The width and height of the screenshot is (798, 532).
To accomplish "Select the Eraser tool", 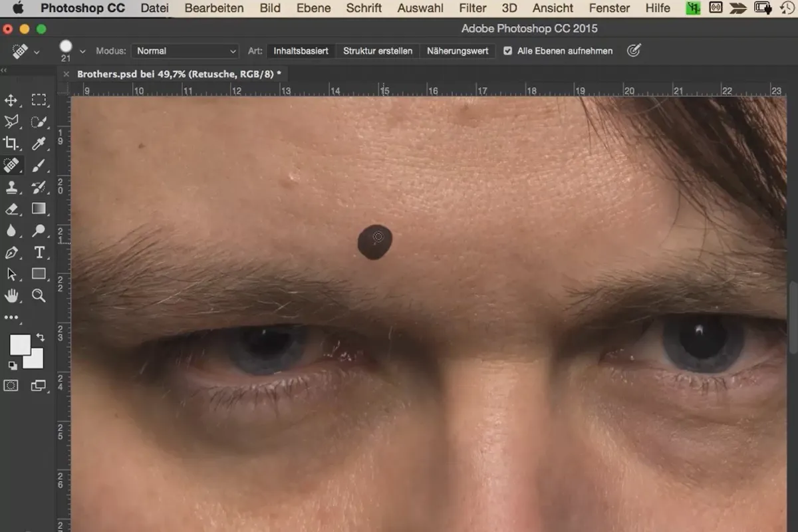I will tap(11, 209).
